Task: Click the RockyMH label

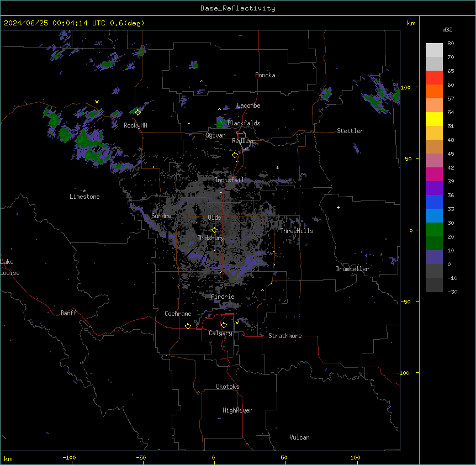Action: tap(135, 125)
